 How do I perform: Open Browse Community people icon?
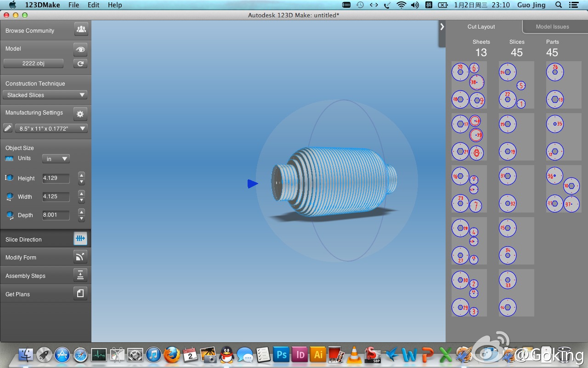tap(81, 29)
